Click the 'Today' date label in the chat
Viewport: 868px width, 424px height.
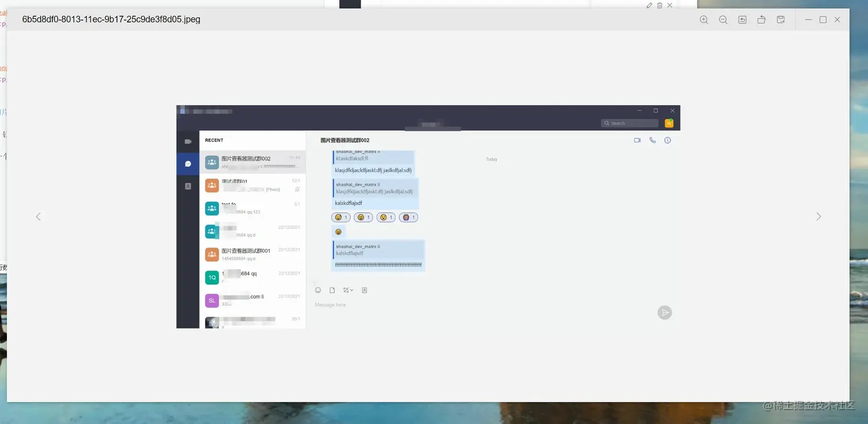[x=492, y=159]
